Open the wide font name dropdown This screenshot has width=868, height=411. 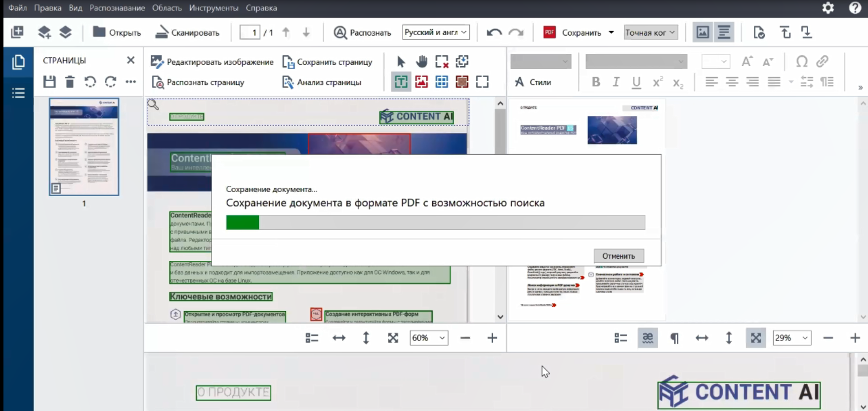coord(636,61)
